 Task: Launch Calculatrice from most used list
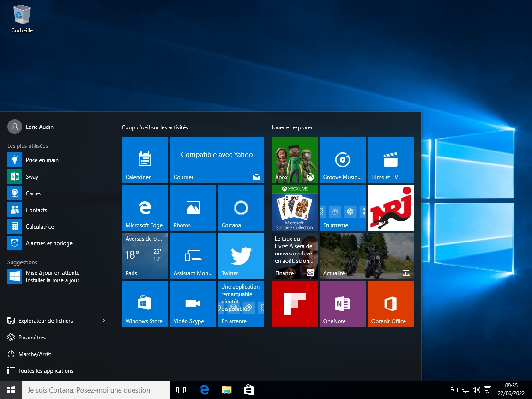58,226
